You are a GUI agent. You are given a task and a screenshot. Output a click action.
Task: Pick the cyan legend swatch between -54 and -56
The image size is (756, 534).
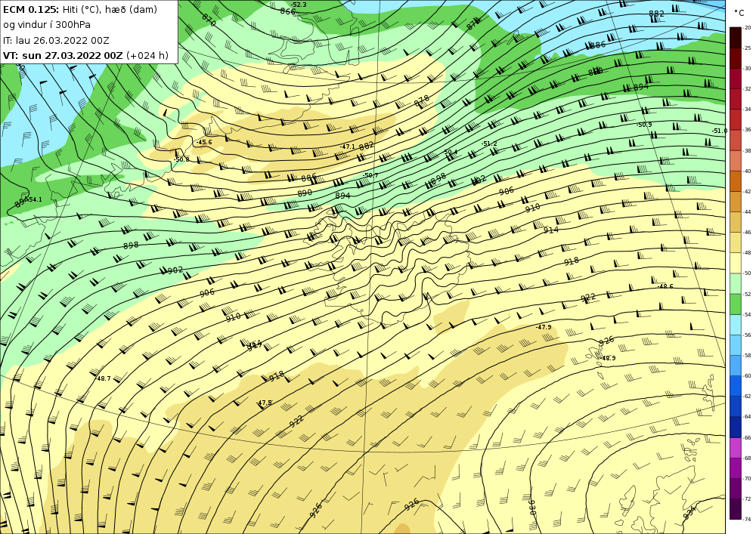pyautogui.click(x=736, y=325)
